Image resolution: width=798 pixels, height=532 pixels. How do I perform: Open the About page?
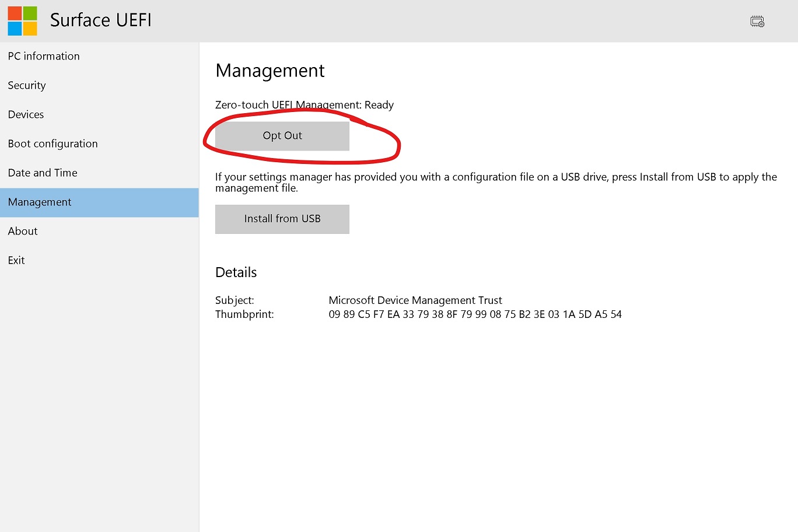[99, 232]
